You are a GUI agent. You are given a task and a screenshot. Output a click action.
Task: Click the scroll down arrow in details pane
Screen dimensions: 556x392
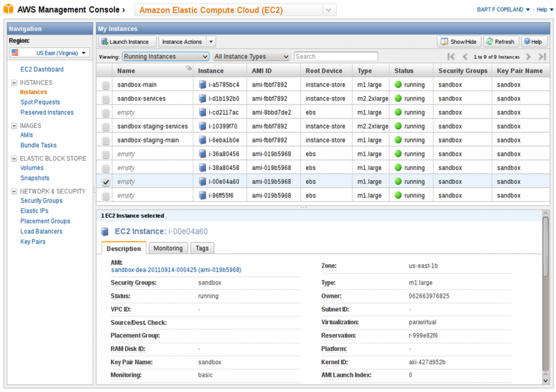point(545,381)
